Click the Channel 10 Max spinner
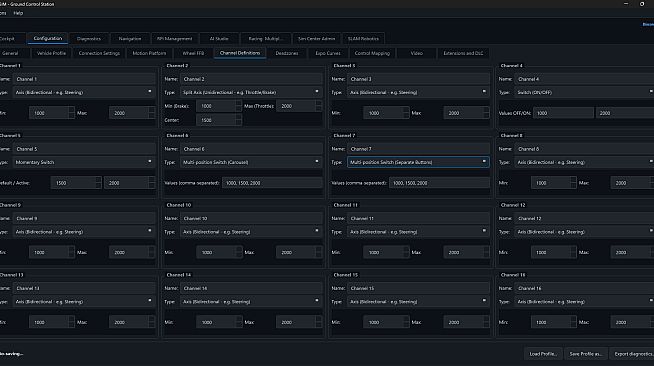This screenshot has width=654, height=366. [x=299, y=252]
